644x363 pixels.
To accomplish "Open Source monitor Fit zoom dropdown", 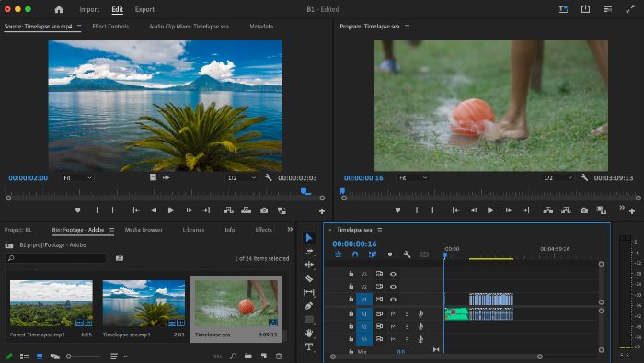I will [77, 177].
